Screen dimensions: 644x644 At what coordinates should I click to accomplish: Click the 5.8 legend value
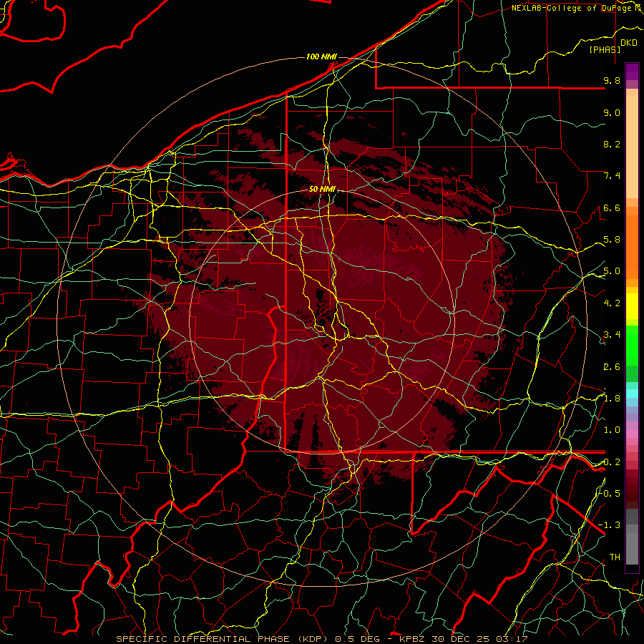612,240
